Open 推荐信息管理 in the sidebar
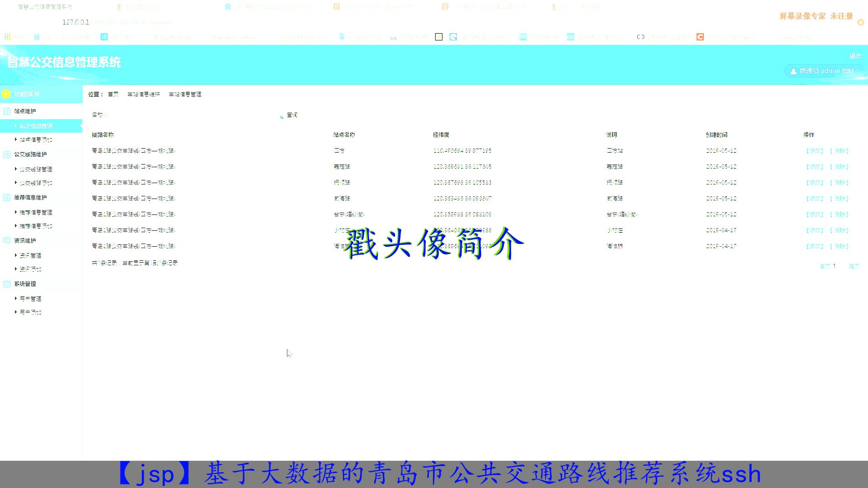The height and width of the screenshot is (488, 868). [36, 213]
